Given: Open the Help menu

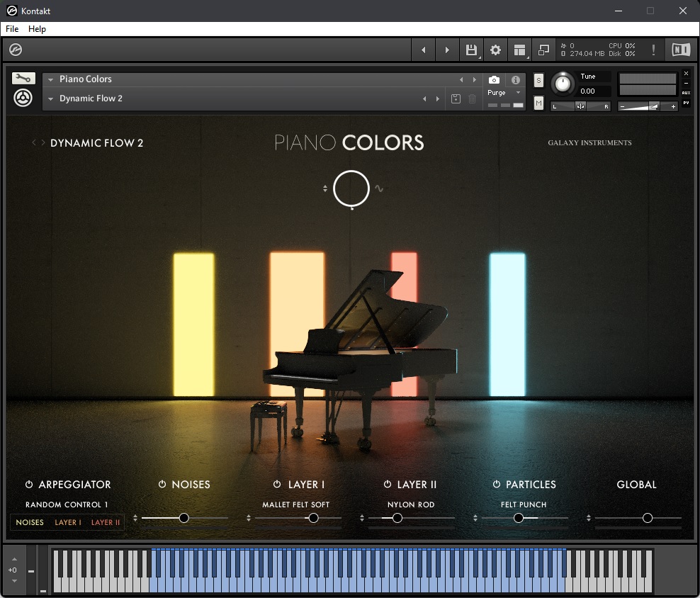Looking at the screenshot, I should coord(37,29).
